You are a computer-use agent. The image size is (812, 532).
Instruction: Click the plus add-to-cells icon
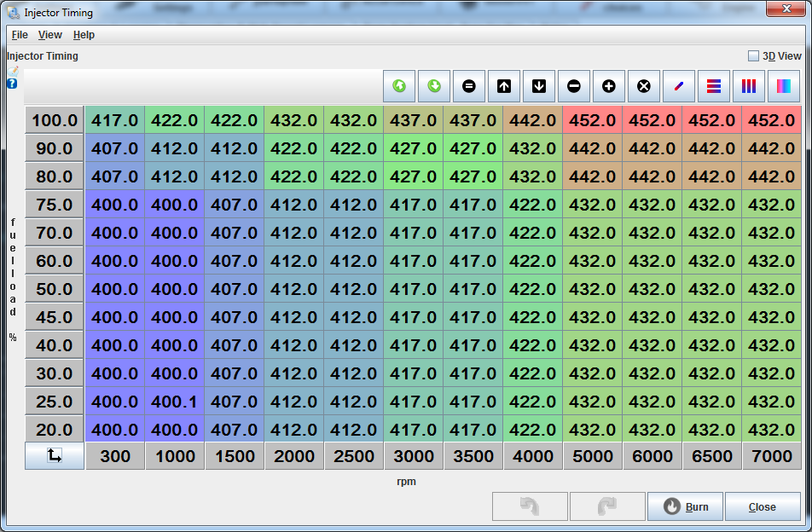pos(608,86)
